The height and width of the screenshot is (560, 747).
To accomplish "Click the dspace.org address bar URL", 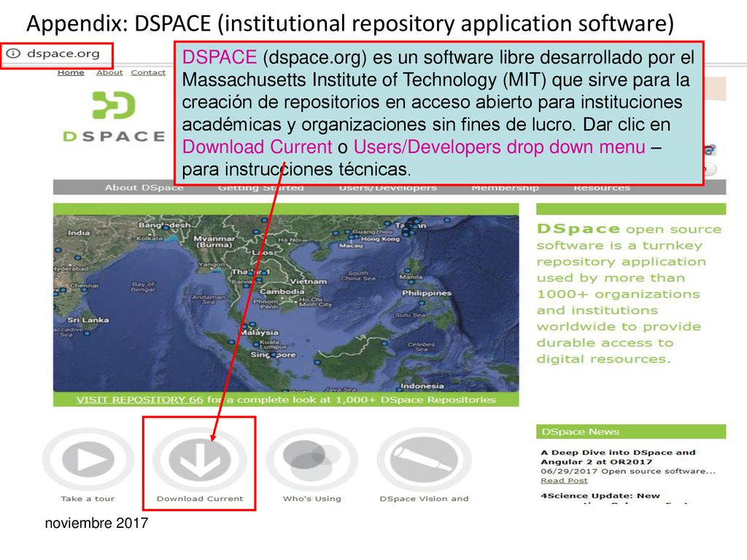I will tap(63, 53).
